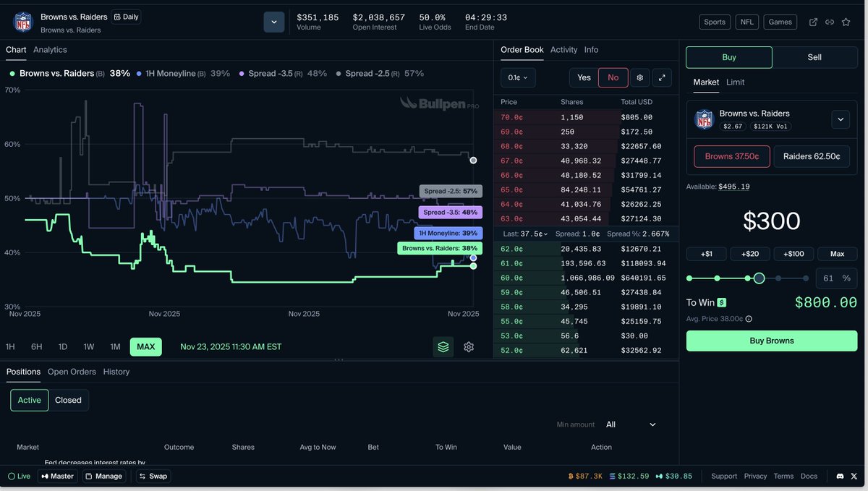Click the NFL logo in Browns vs. Raiders card
The image size is (868, 491).
[705, 119]
